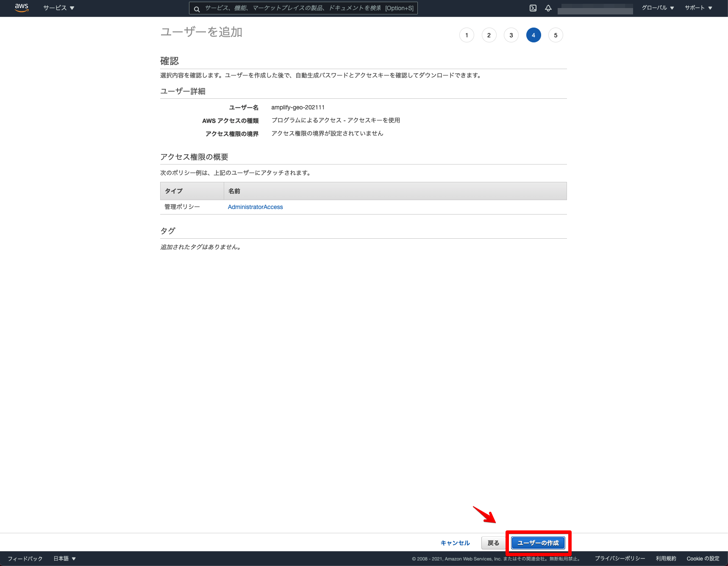Go to wizard step 3

pyautogui.click(x=511, y=35)
